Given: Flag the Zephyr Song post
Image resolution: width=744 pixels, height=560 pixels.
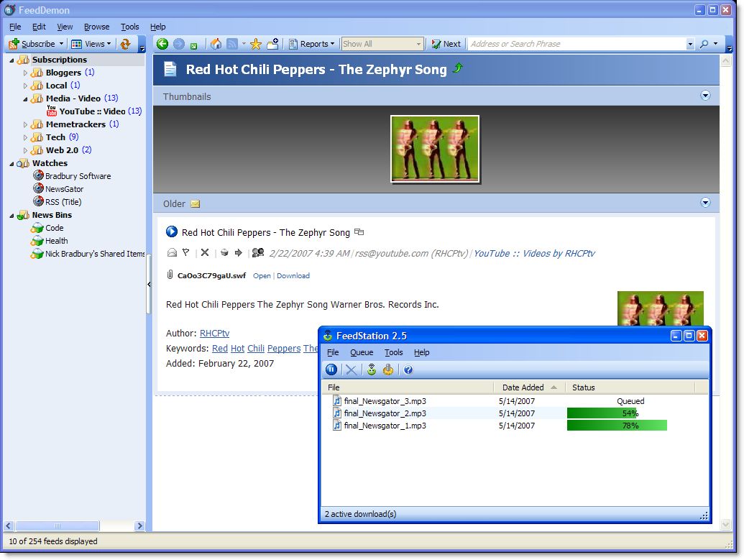Looking at the screenshot, I should click(185, 253).
